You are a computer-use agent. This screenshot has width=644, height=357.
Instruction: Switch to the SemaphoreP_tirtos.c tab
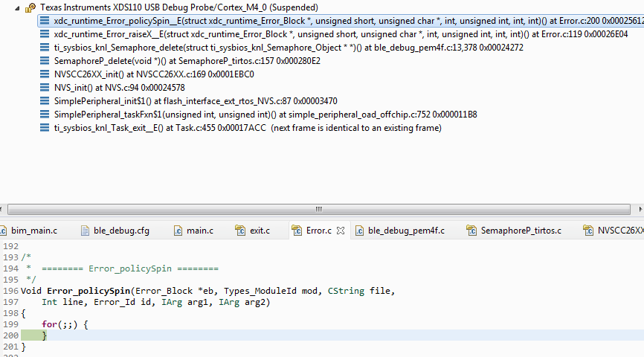coord(521,231)
